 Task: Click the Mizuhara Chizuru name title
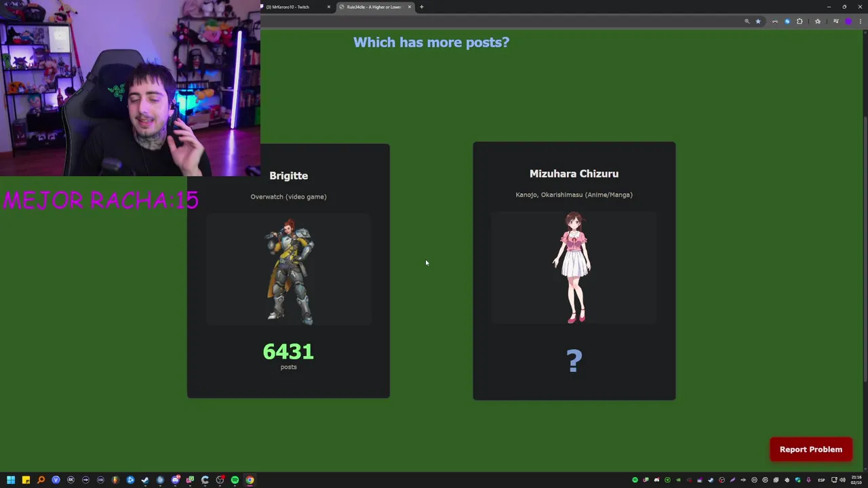click(574, 174)
